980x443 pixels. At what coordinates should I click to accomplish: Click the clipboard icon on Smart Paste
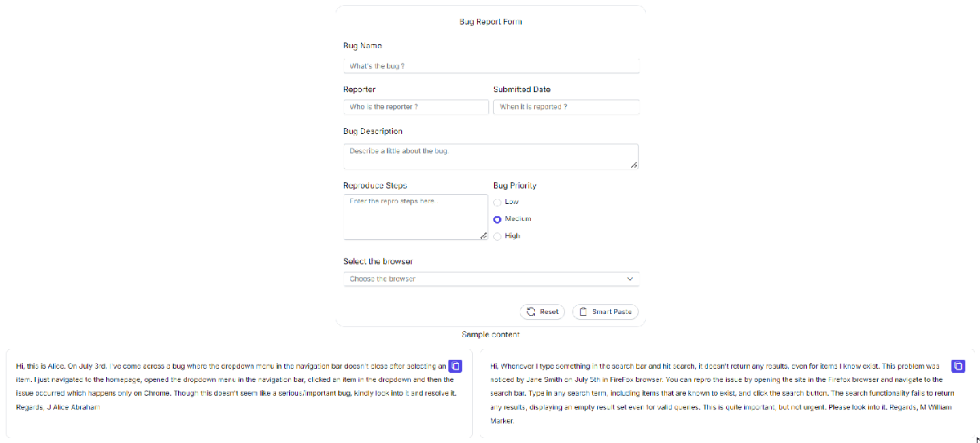click(583, 312)
